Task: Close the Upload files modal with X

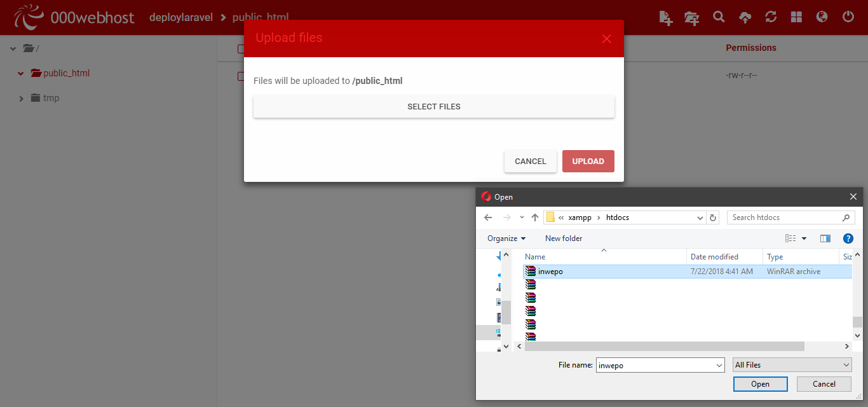Action: click(x=606, y=39)
